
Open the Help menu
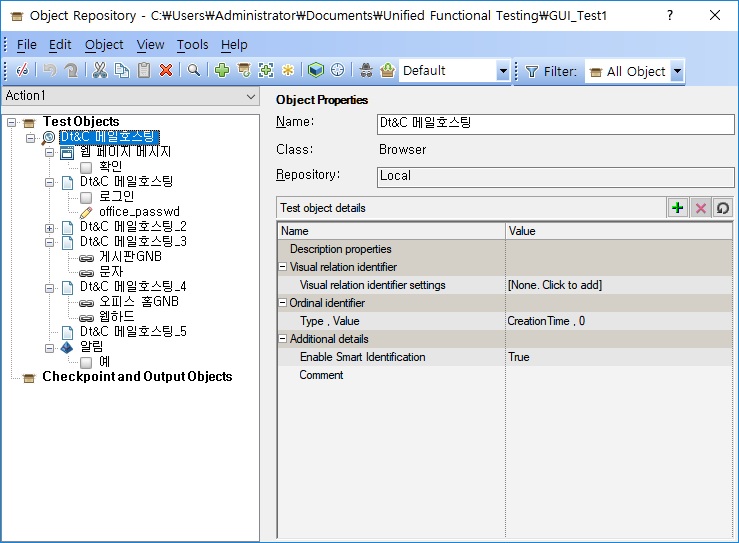pyautogui.click(x=234, y=45)
